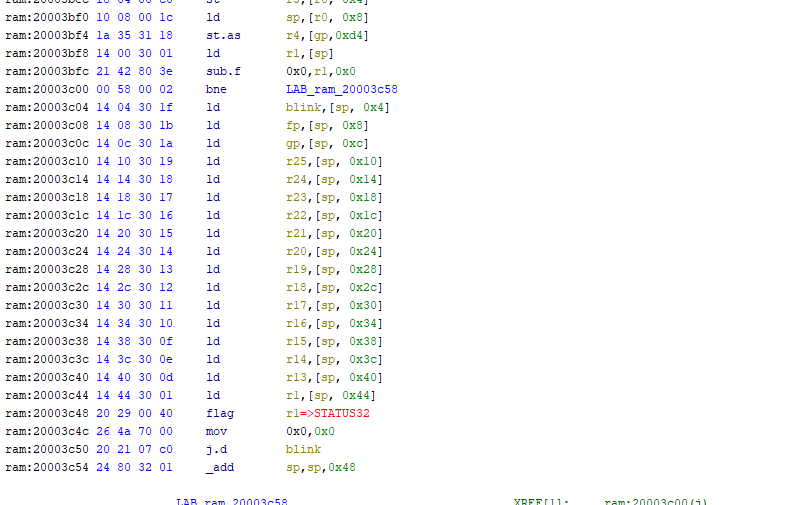789x505 pixels.
Task: Click the sub.f mnemonic
Action: (223, 71)
